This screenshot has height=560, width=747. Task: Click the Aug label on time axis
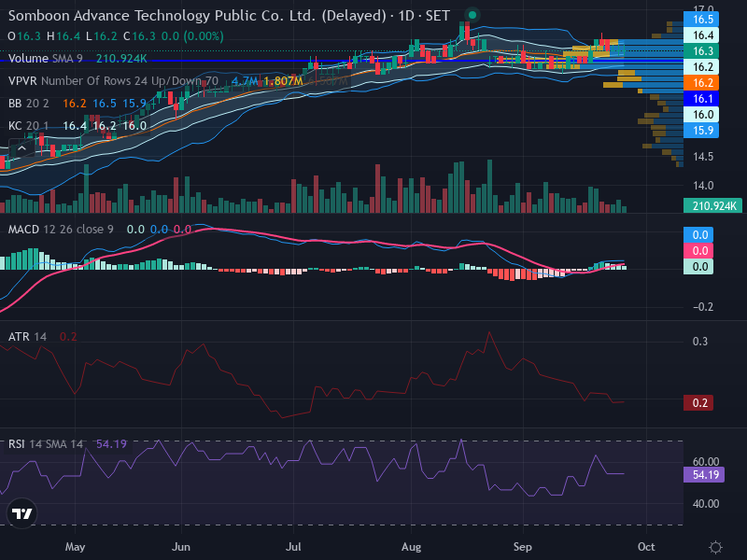click(411, 547)
